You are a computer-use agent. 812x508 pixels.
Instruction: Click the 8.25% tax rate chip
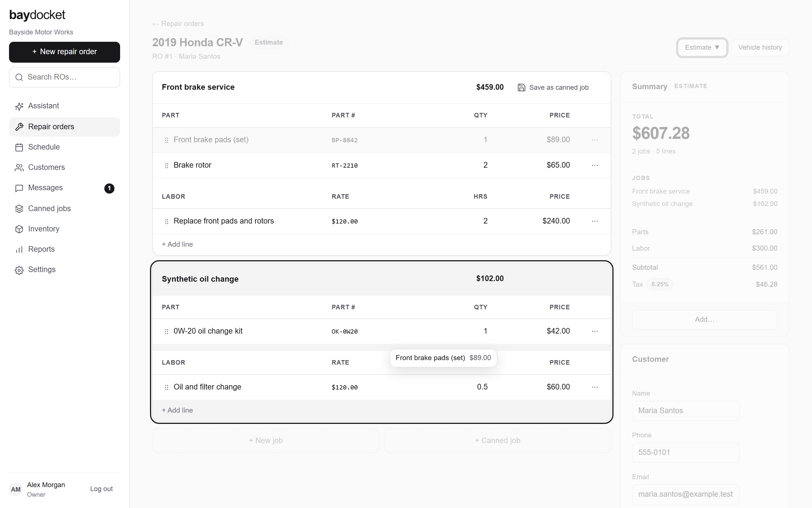pyautogui.click(x=660, y=284)
